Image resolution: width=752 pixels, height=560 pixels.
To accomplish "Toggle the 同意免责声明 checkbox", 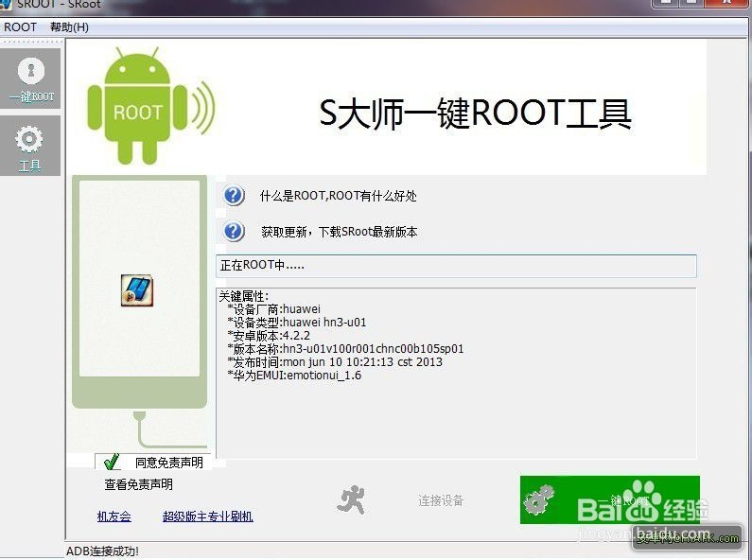I will coord(112,462).
